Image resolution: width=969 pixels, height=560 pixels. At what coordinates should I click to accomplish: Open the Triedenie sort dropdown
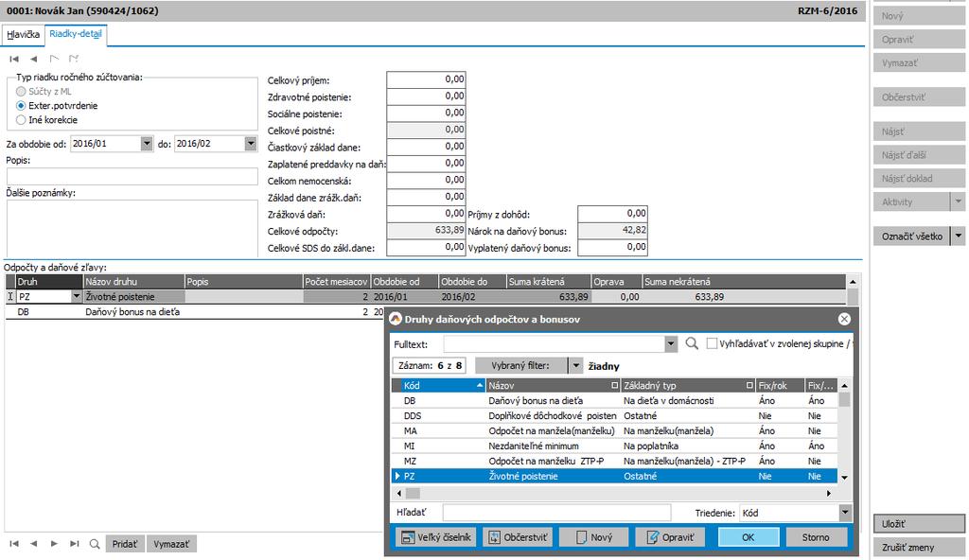point(845,513)
